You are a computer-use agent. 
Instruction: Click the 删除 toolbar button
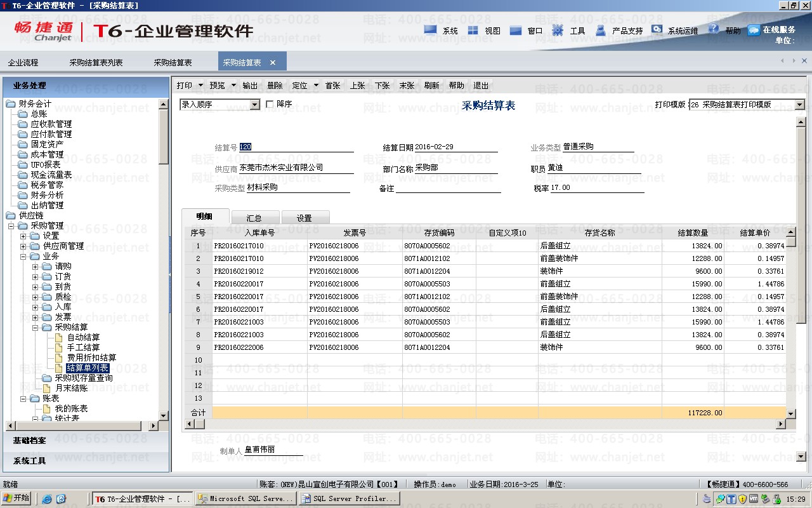point(275,86)
